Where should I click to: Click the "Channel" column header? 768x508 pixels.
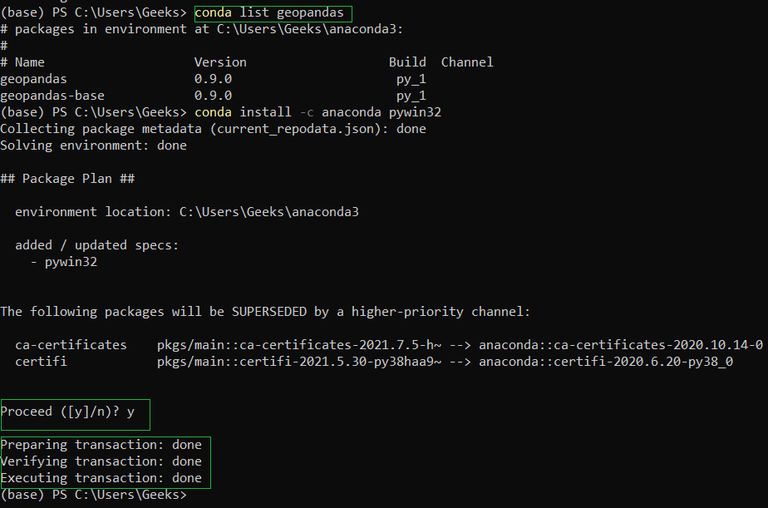click(467, 62)
